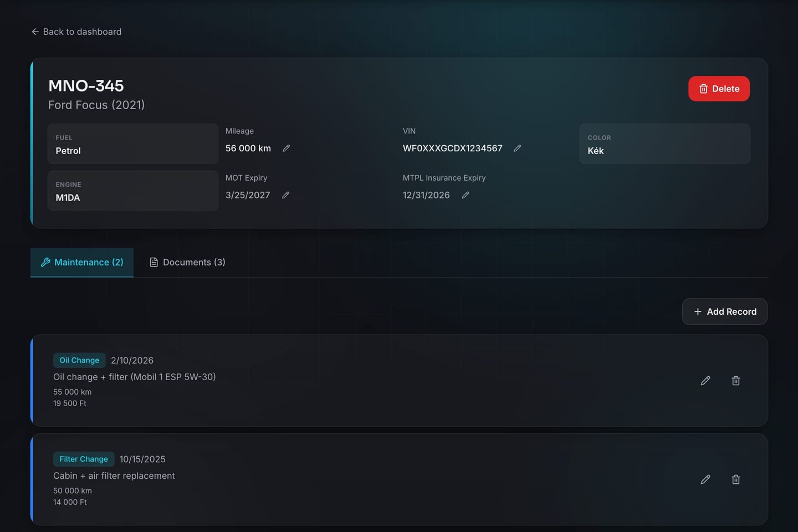The image size is (798, 532).
Task: Edit the VIN pencil icon
Action: 517,149
